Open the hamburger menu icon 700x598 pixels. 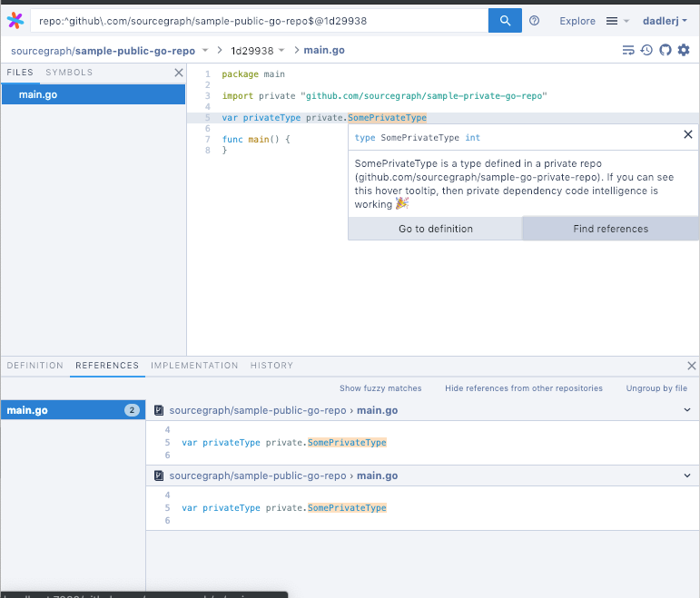tap(612, 21)
